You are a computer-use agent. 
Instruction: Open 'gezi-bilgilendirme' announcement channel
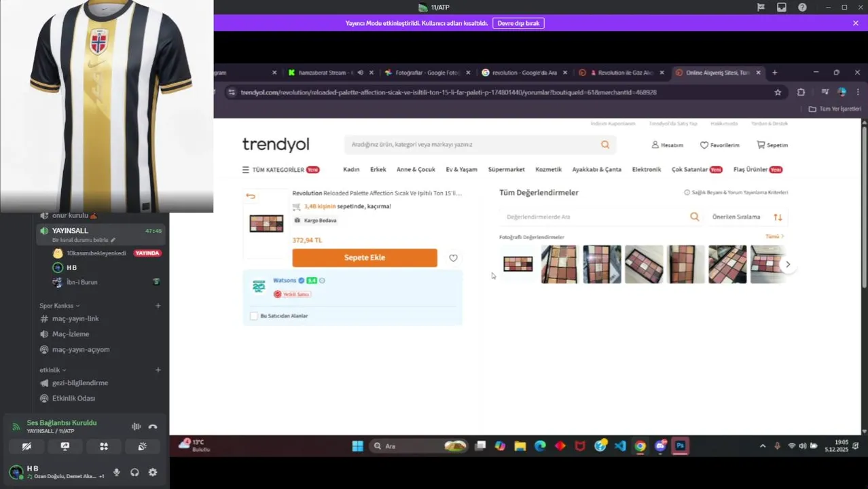pos(80,383)
